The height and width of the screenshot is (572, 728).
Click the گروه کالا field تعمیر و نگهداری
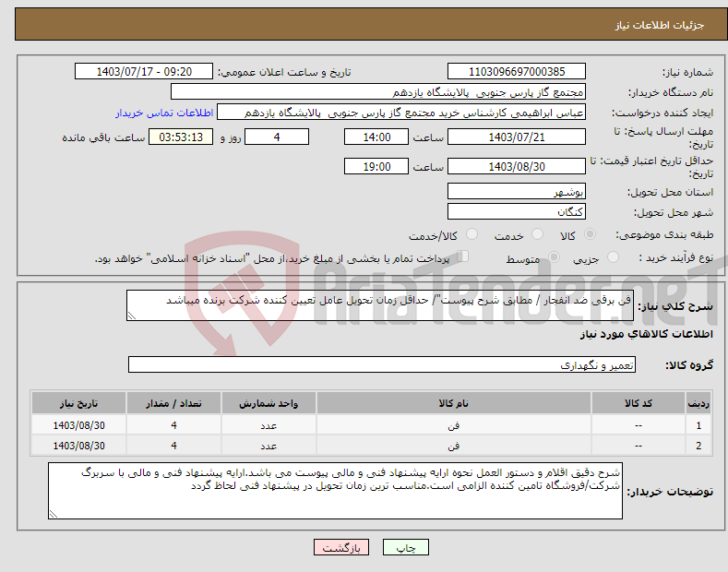coord(382,365)
